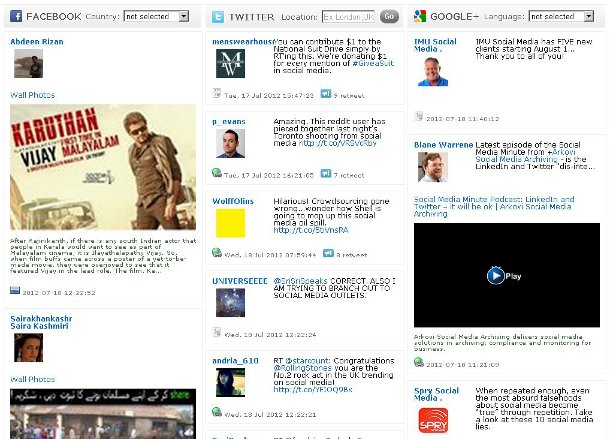This screenshot has width=610, height=439.
Task: Click the Facebook logo icon
Action: pyautogui.click(x=16, y=16)
